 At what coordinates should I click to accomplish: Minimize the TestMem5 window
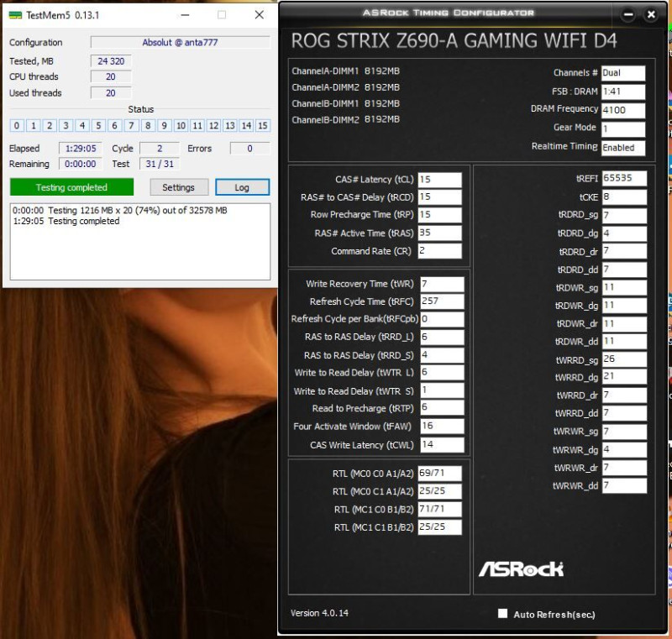point(185,15)
